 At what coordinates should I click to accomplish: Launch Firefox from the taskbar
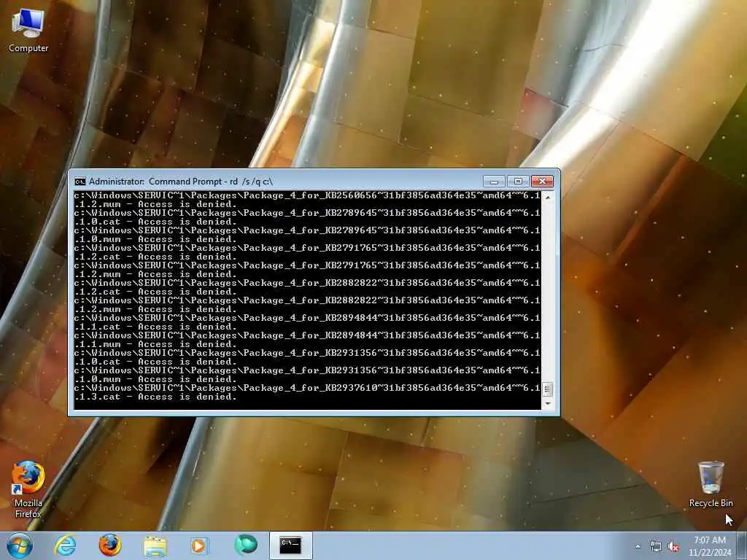[110, 545]
